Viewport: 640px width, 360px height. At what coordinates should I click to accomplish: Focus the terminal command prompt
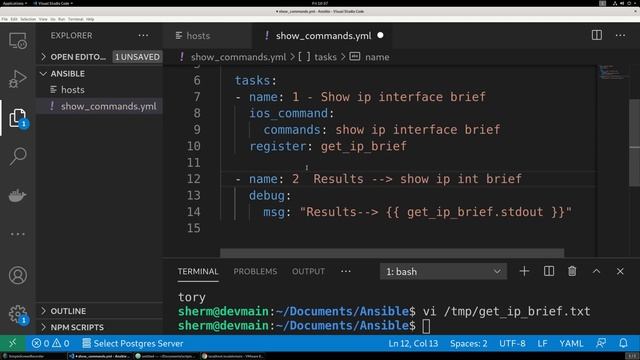pyautogui.click(x=426, y=326)
